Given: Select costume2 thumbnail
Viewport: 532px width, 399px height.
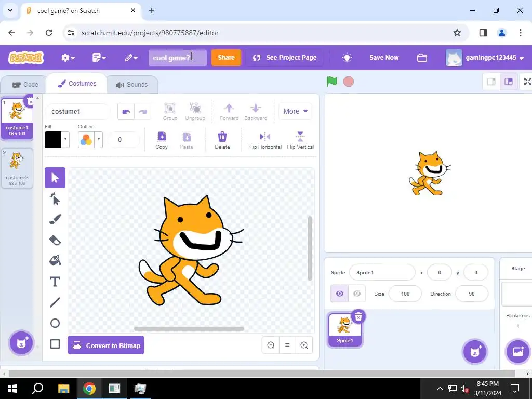Looking at the screenshot, I should pyautogui.click(x=17, y=168).
